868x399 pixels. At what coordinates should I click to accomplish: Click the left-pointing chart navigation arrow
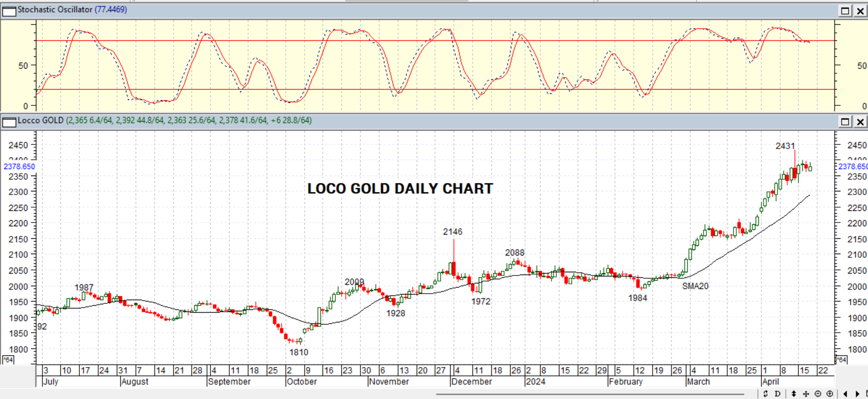845,394
